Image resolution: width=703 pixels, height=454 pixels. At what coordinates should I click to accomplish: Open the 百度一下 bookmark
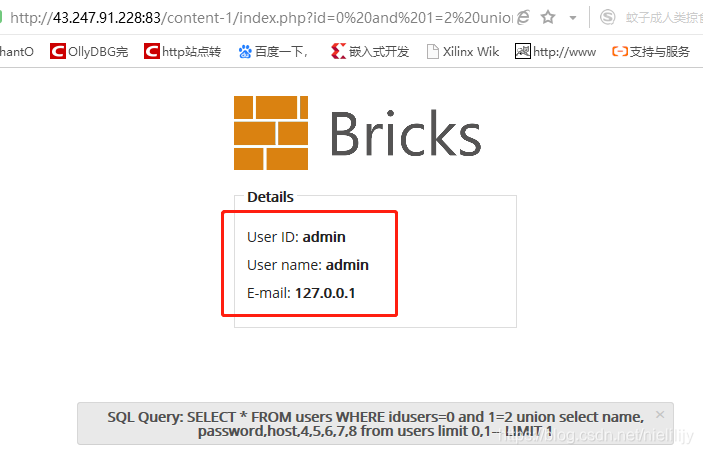(x=273, y=52)
